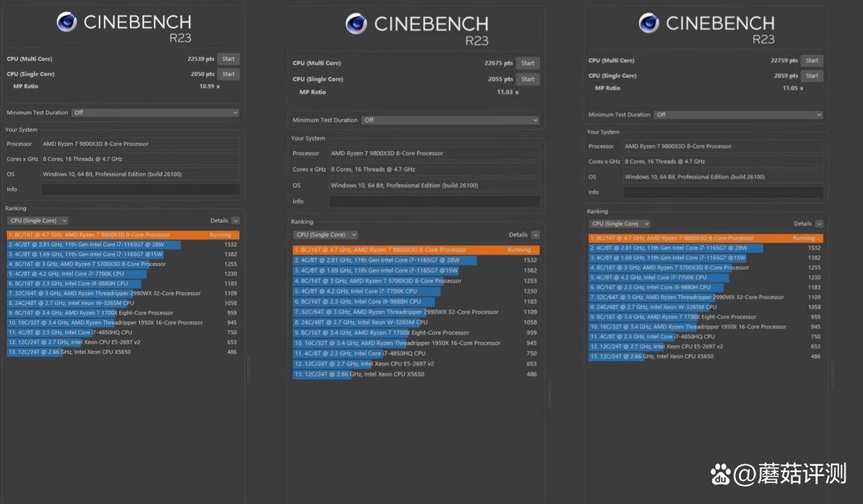Click the Info input field in left window

(x=140, y=189)
